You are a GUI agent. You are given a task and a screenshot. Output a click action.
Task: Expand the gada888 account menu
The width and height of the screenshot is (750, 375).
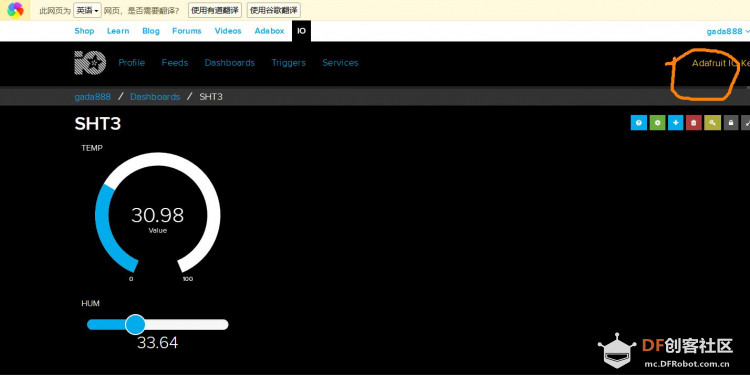pyautogui.click(x=728, y=32)
